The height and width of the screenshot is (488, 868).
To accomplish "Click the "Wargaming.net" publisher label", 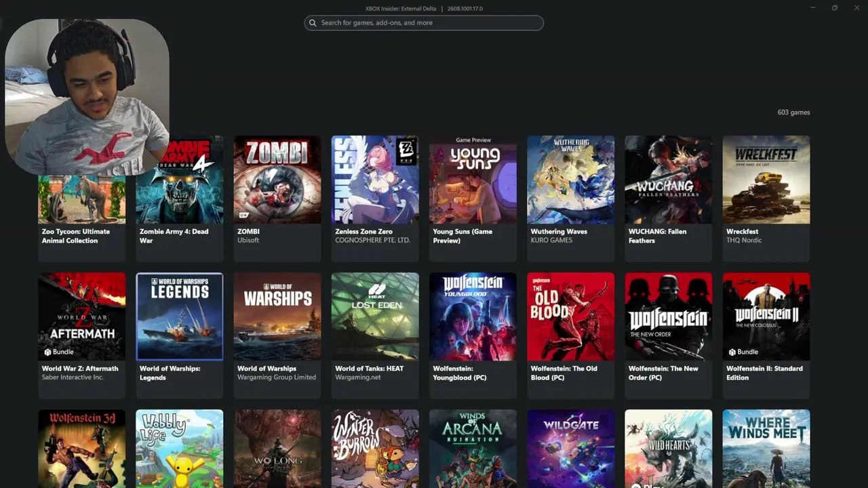I will pos(358,378).
